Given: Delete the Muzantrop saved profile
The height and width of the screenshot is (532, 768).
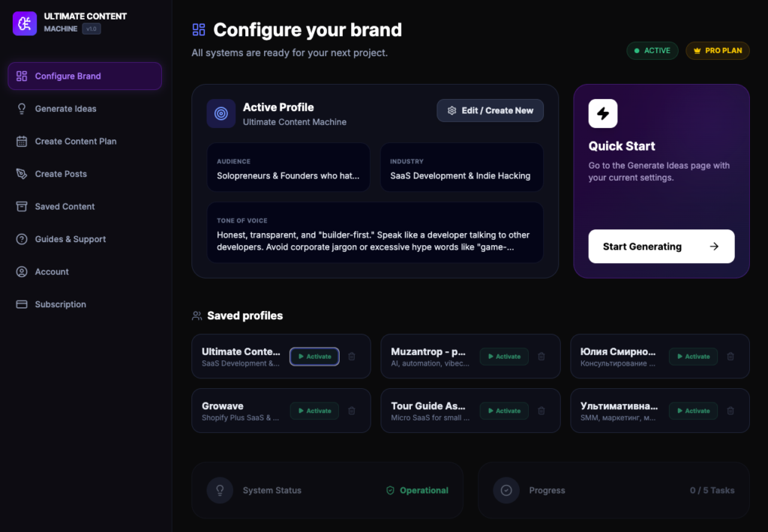Looking at the screenshot, I should pos(541,357).
